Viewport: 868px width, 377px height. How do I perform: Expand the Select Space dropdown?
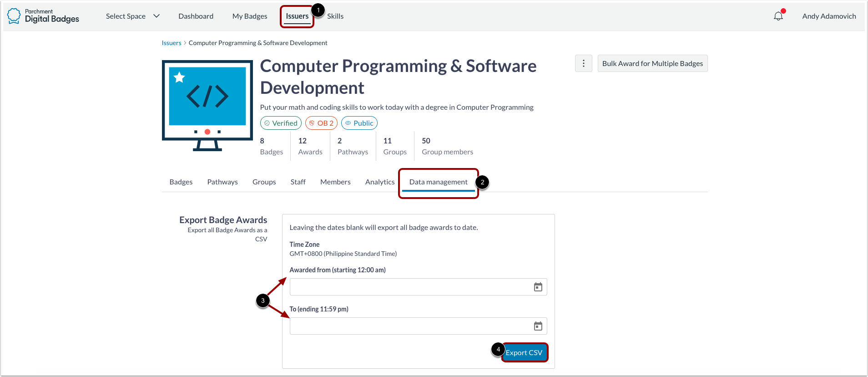click(x=133, y=16)
